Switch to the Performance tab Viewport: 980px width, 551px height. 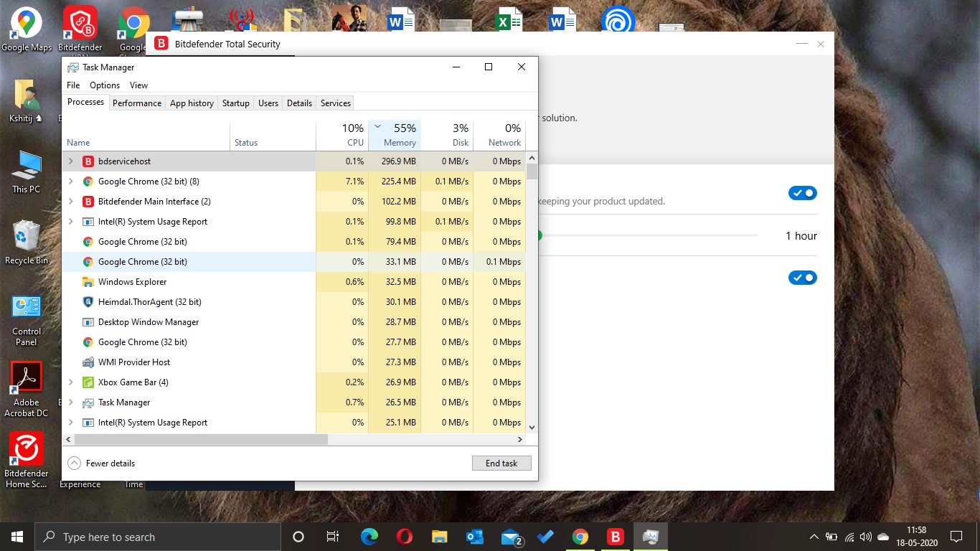click(137, 103)
